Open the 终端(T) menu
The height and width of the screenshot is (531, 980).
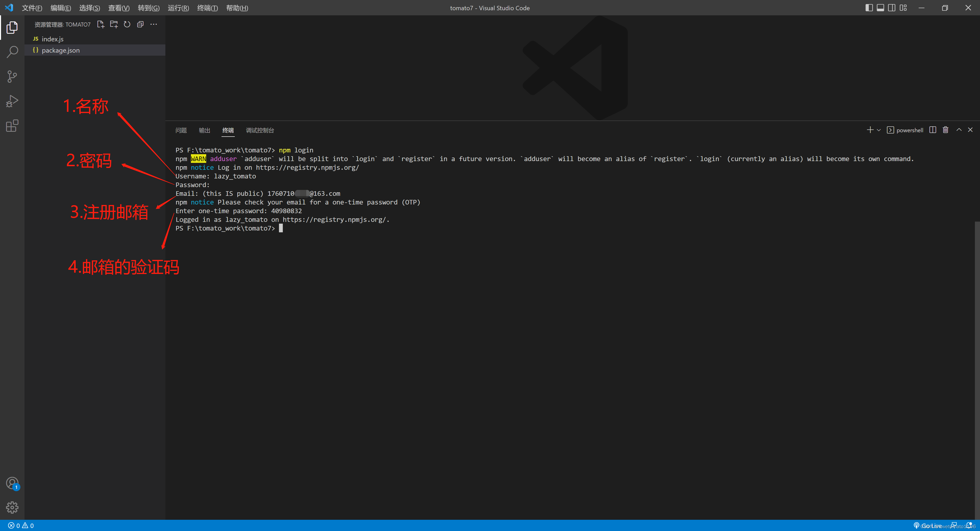click(207, 8)
